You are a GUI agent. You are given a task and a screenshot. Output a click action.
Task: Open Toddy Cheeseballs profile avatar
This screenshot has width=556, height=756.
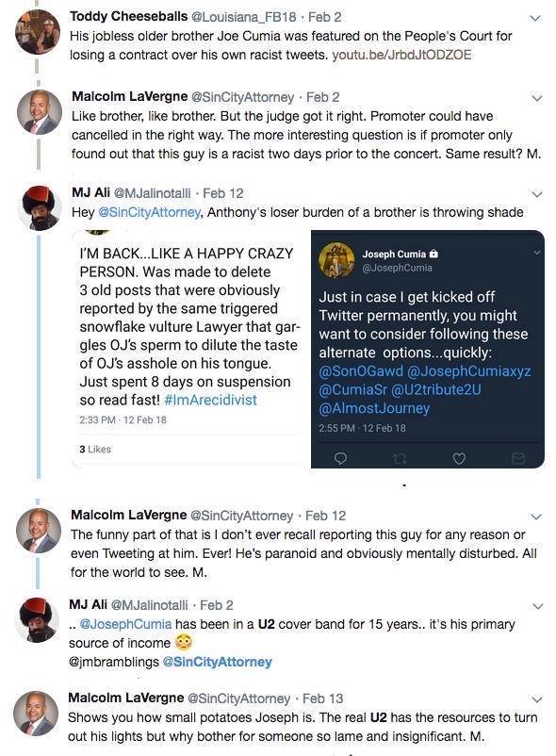(x=38, y=31)
